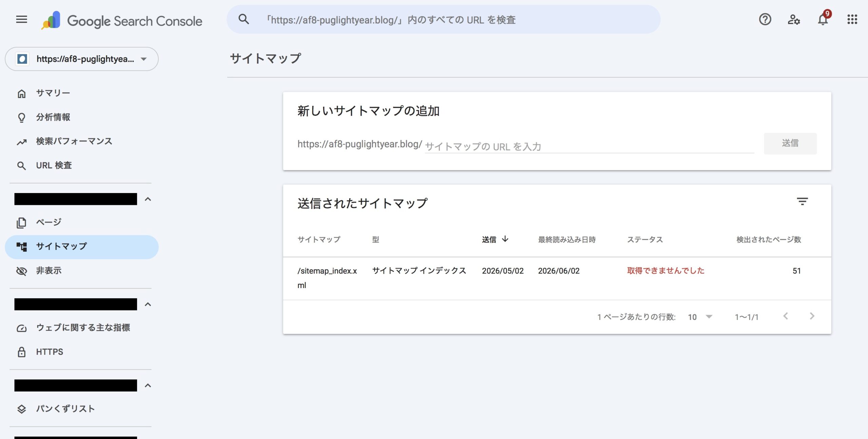Go to previous page of sitemap table
This screenshot has width=868, height=439.
[x=785, y=316]
